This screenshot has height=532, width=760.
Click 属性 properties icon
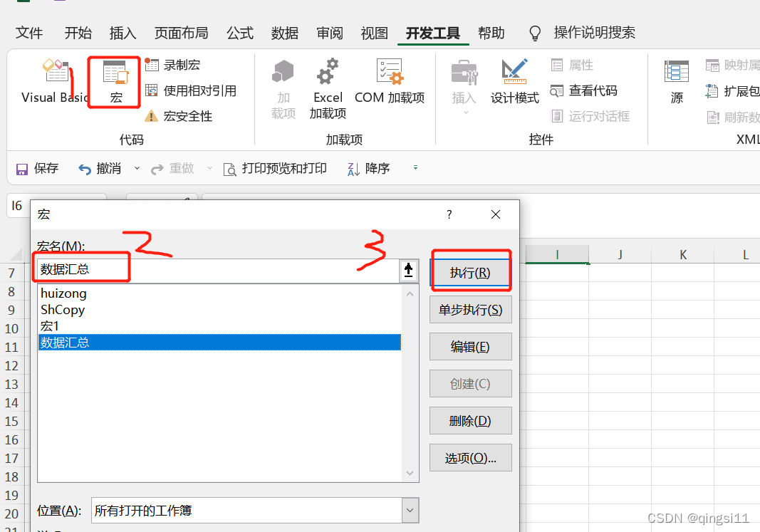point(557,65)
